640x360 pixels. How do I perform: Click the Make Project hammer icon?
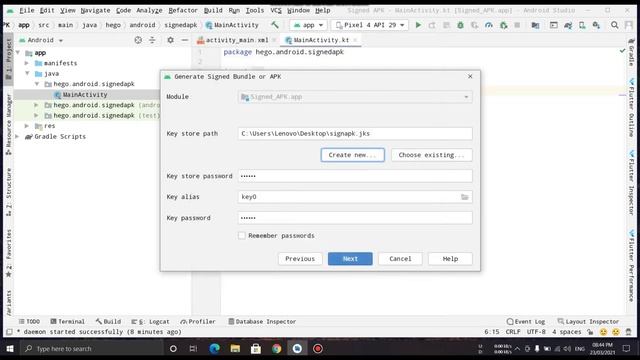point(275,25)
